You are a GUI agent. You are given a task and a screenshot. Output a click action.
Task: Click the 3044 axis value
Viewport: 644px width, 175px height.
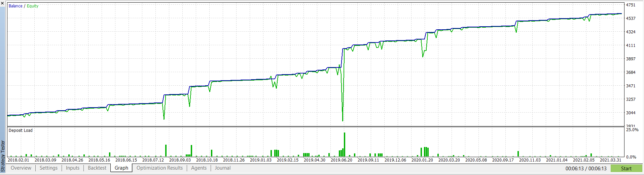click(631, 113)
